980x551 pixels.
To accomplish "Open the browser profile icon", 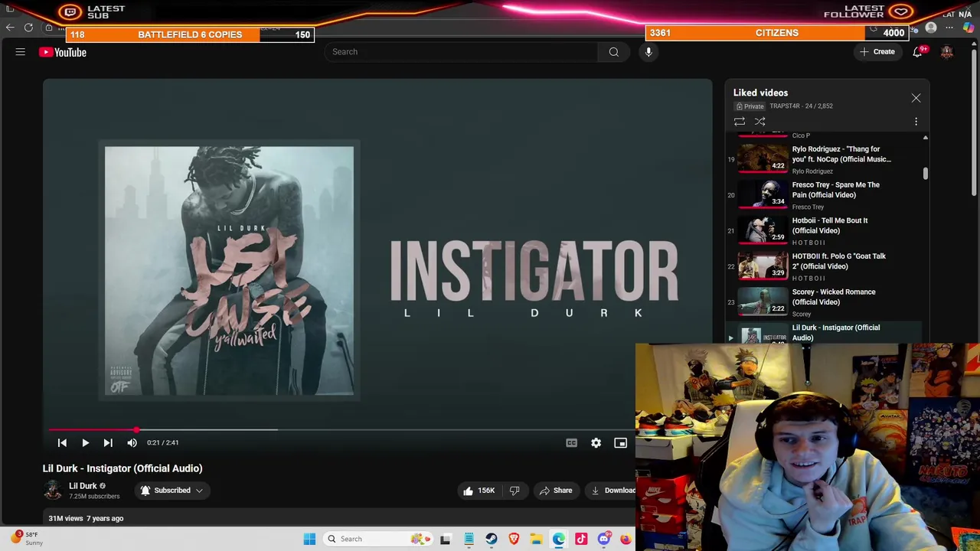I will click(x=931, y=28).
